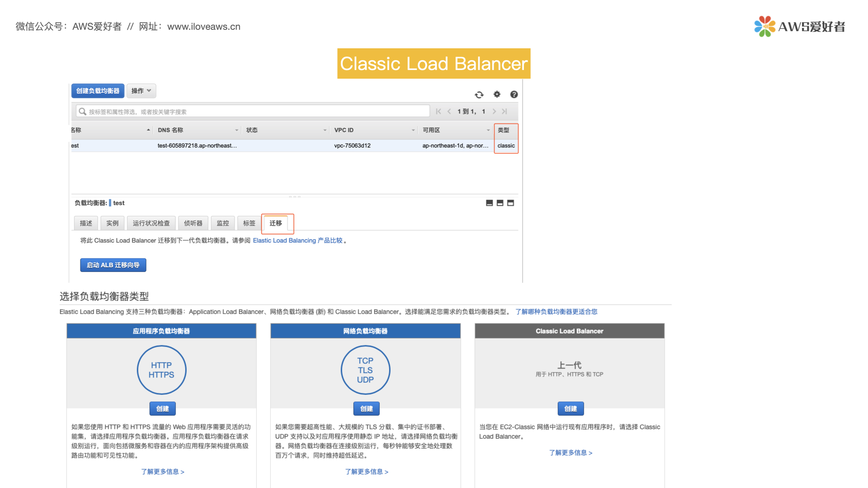Open 了解更多信息 under network load balancer
The image size is (868, 488).
[367, 472]
